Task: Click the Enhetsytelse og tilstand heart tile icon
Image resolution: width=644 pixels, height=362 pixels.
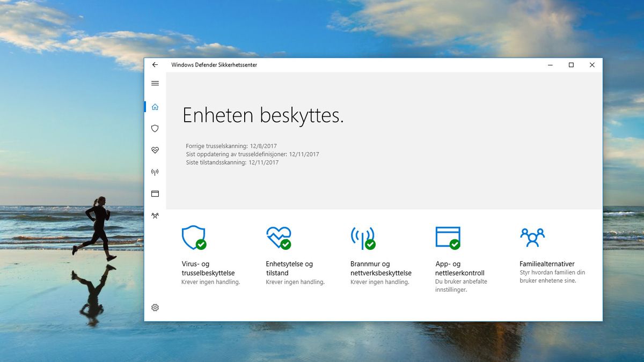Action: 277,238
